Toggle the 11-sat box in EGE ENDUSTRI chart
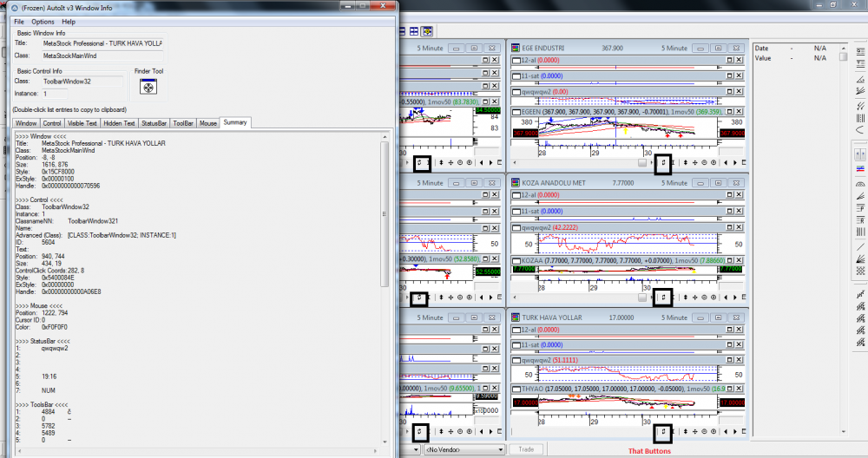 (516, 75)
